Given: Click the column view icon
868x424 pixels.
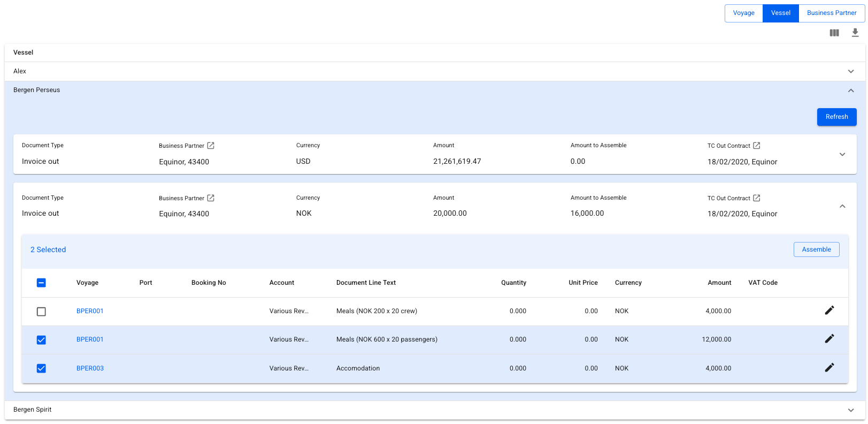Looking at the screenshot, I should 834,33.
